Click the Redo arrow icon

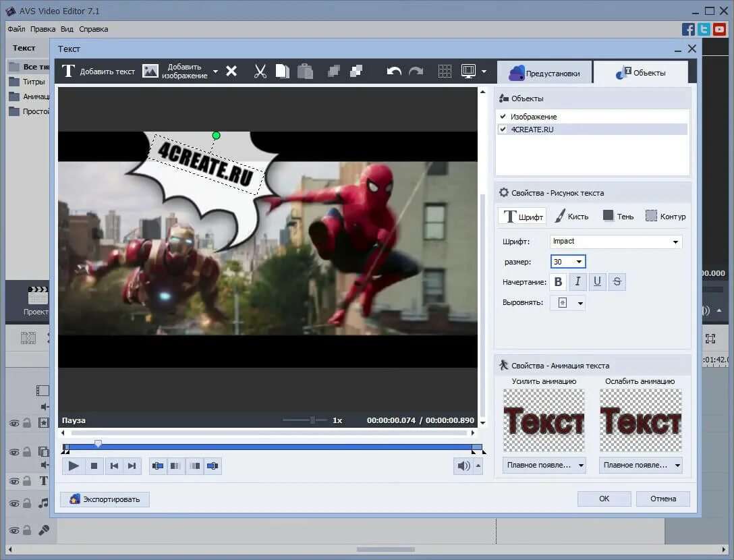click(x=416, y=71)
